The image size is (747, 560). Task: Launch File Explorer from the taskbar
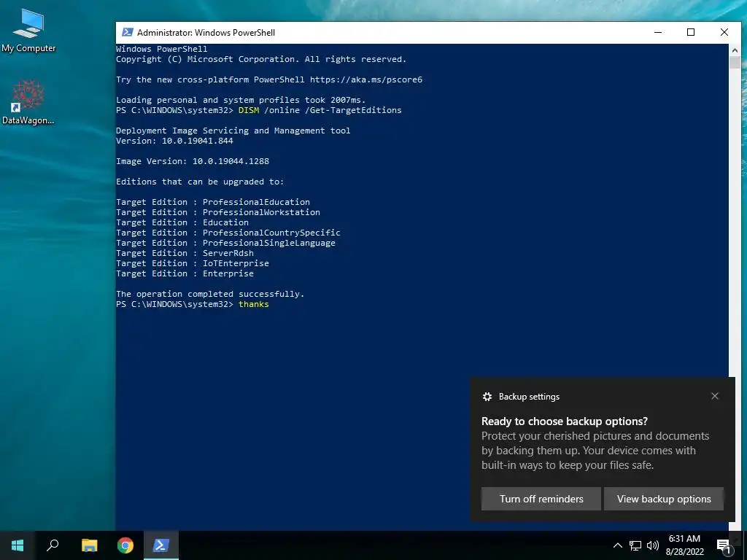pyautogui.click(x=89, y=545)
